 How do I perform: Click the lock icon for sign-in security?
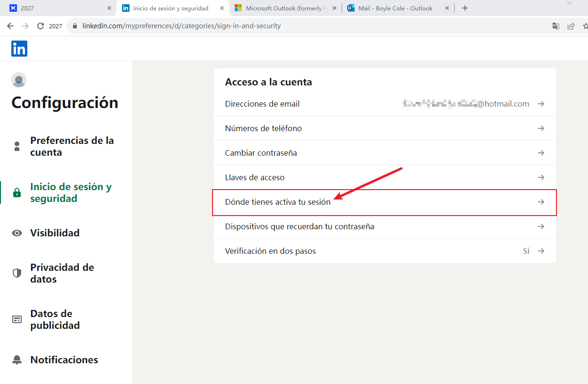coord(17,192)
